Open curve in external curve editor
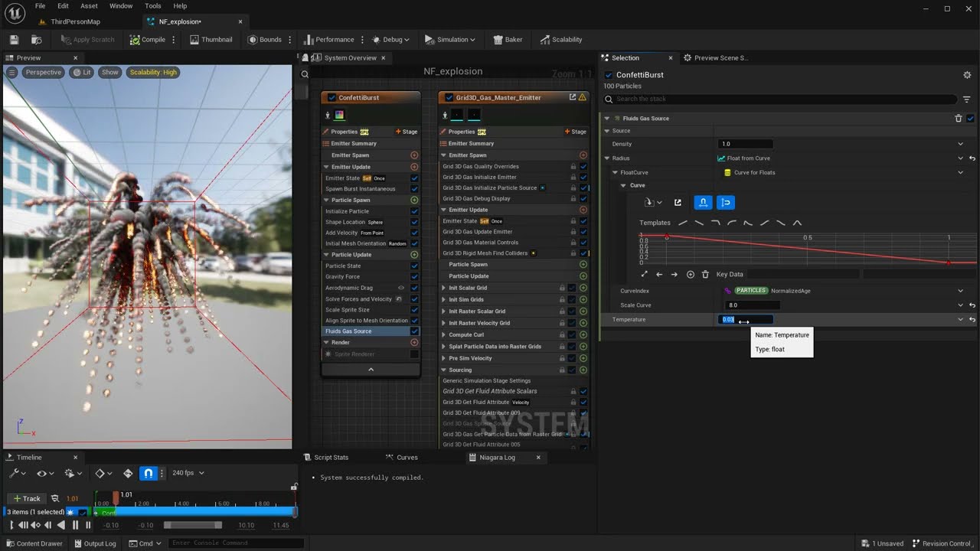Viewport: 980px width, 551px height. tap(678, 203)
